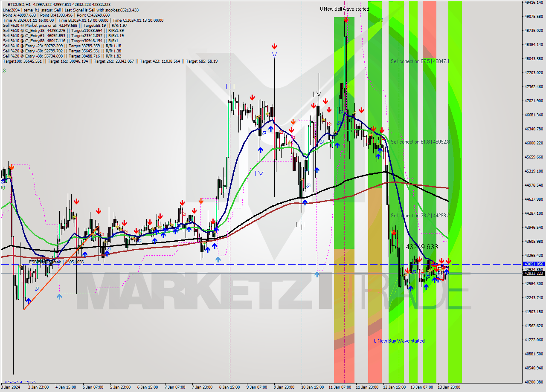Screen dimensions: 546x392
Task: Click the 43605.980 price axis label
Action: click(533, 241)
